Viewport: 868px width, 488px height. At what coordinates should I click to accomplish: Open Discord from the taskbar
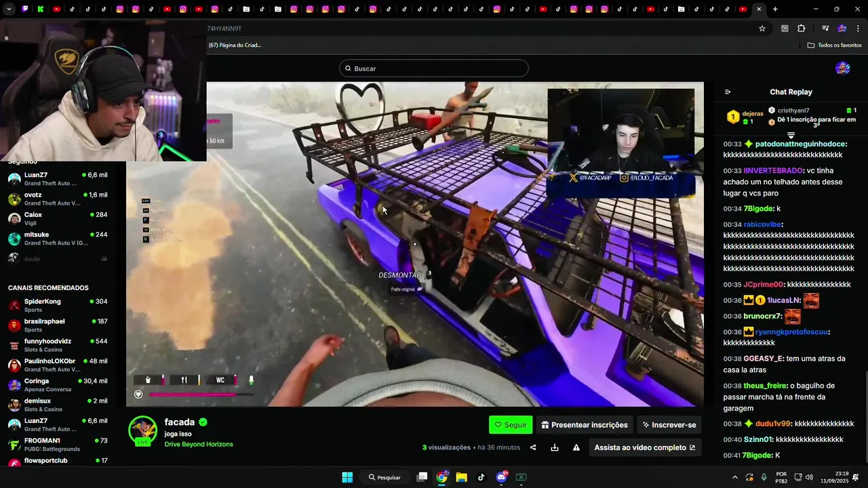(x=502, y=477)
